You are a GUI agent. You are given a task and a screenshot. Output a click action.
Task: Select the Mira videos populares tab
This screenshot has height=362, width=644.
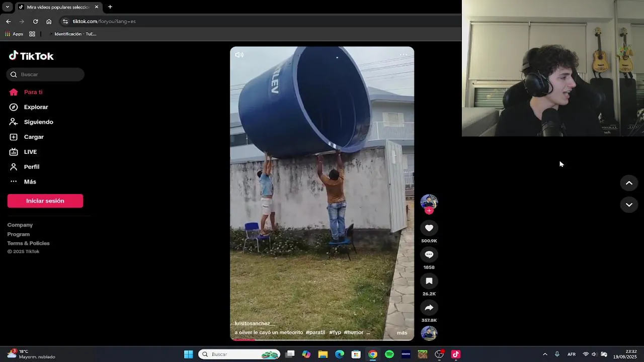[58, 7]
